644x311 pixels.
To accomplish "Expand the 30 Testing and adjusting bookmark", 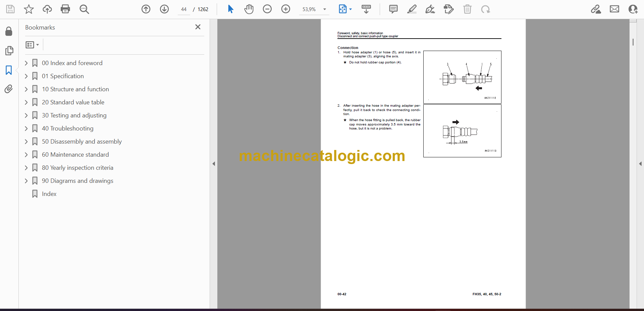I will [x=26, y=115].
